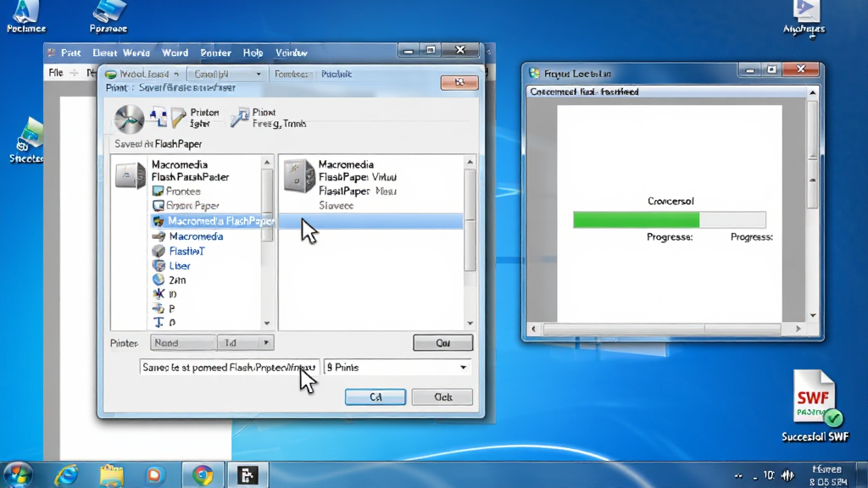
Task: Open the SWF file desktop icon
Action: (x=815, y=399)
